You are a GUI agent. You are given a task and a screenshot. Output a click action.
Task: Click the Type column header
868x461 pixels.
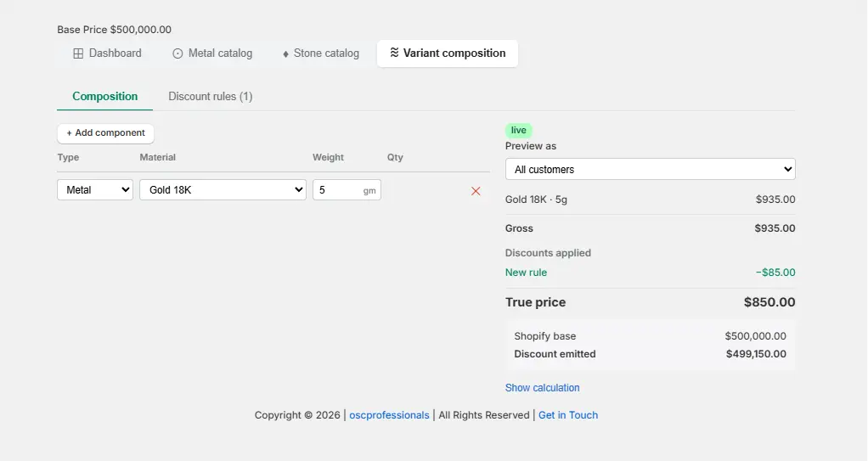(x=68, y=157)
